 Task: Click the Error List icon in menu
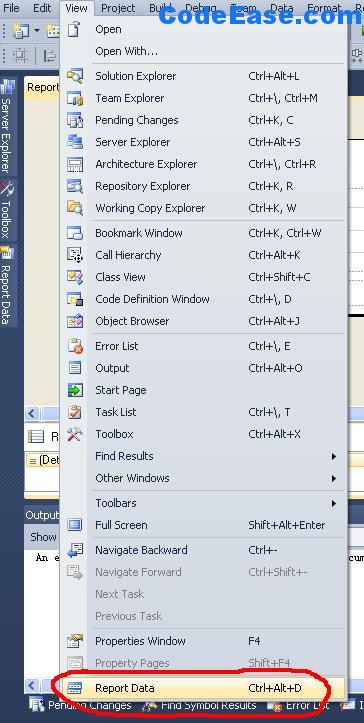tap(75, 346)
